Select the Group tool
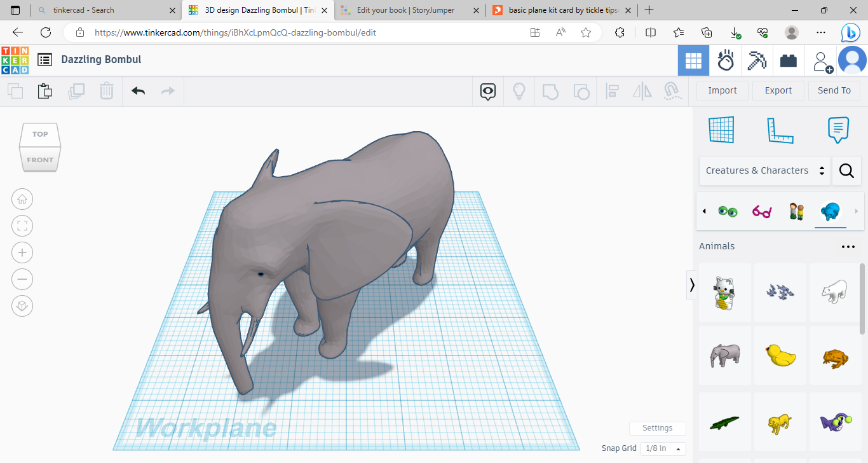Image resolution: width=868 pixels, height=463 pixels. (x=550, y=91)
